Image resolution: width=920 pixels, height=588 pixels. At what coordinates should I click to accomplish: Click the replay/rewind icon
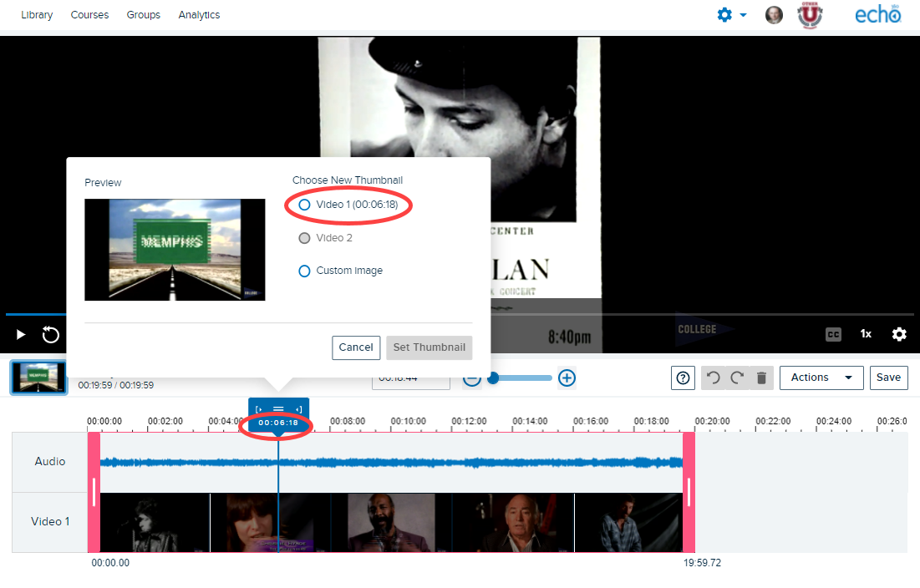[50, 335]
